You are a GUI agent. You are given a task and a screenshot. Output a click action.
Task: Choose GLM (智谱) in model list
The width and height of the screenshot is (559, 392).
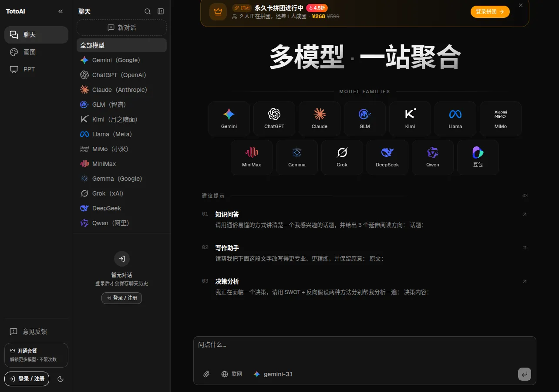point(121,105)
